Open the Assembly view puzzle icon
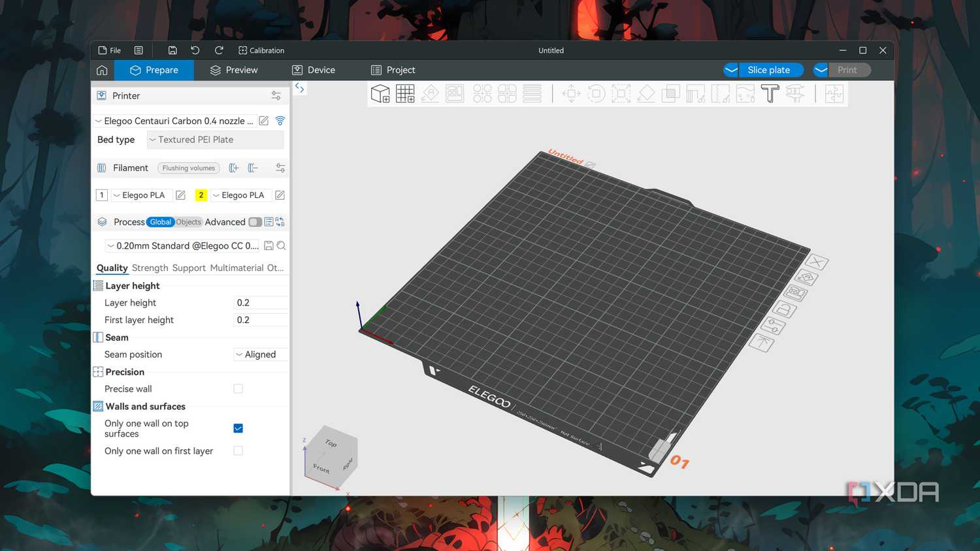Screen dimensions: 980x551 click(x=834, y=94)
